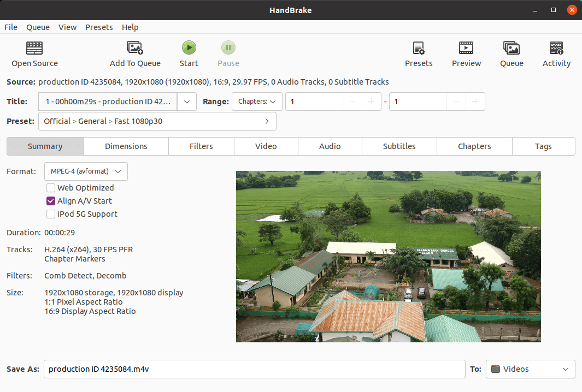Open the Activity log icon
Screen dimensions: 582x392
[556, 48]
